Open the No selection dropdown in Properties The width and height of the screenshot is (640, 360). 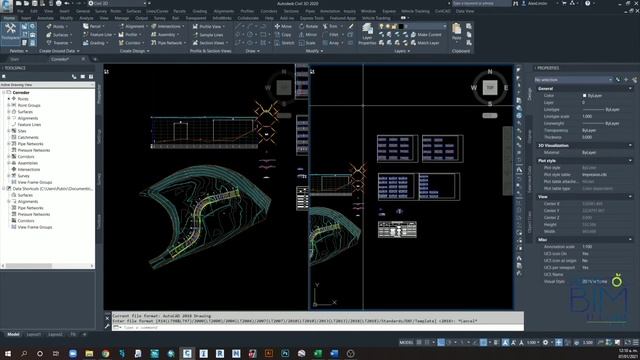(573, 80)
